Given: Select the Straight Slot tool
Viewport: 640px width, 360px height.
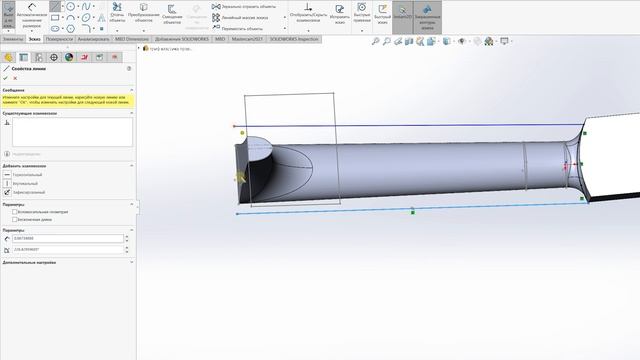Looking at the screenshot, I should pos(55,29).
